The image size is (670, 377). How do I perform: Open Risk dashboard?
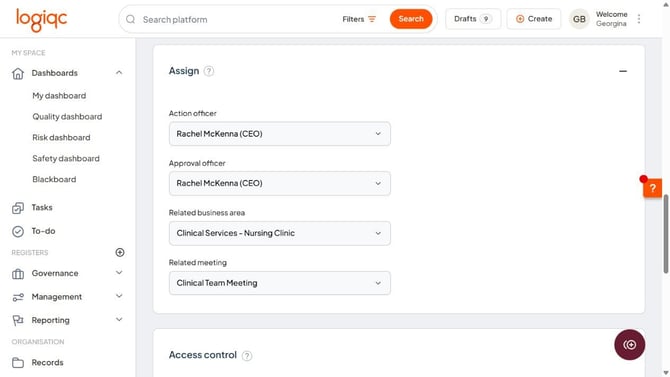[x=61, y=138]
